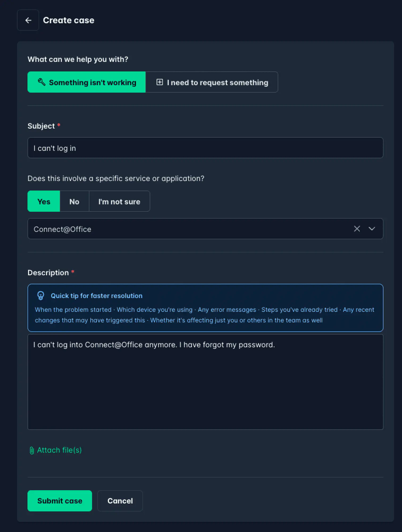Submit the case
The width and height of the screenshot is (402, 532).
click(60, 501)
